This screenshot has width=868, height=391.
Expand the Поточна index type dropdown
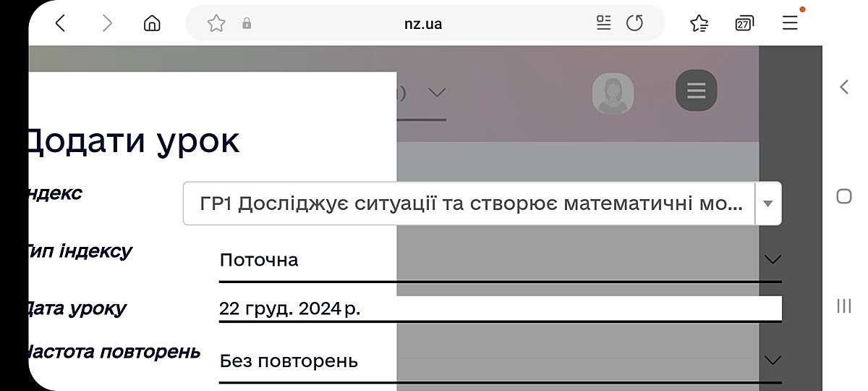(x=773, y=259)
